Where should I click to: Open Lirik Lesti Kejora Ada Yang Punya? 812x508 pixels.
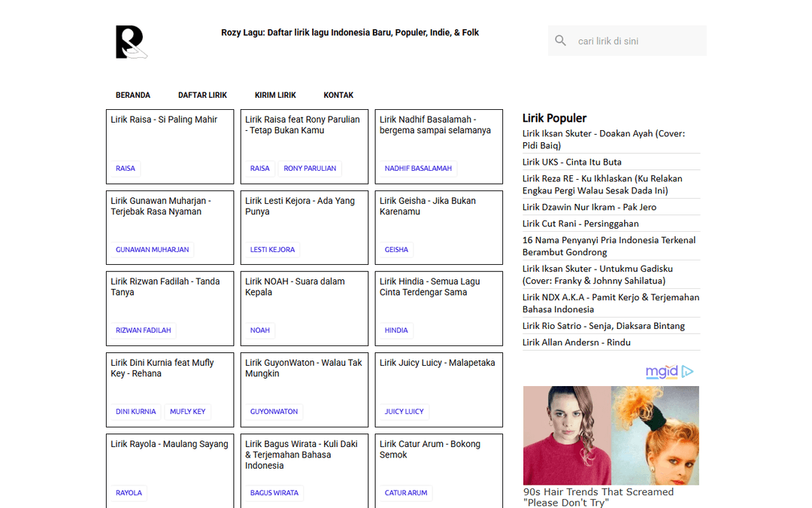[x=300, y=206]
